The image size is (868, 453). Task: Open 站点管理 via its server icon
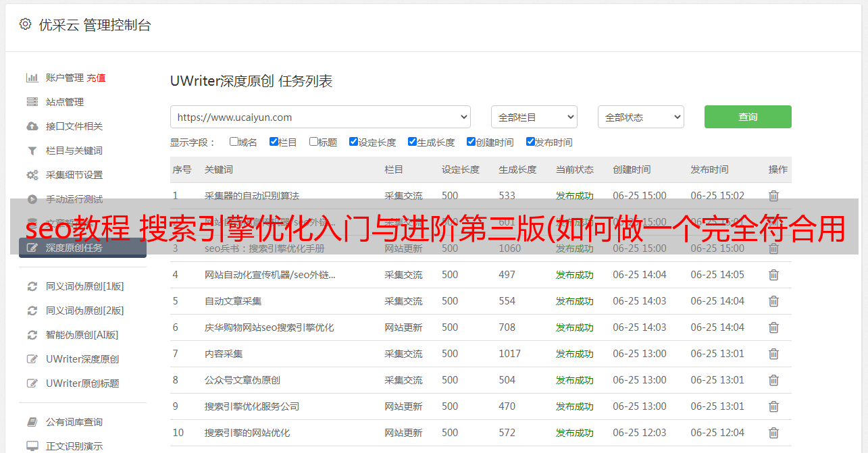(32, 102)
